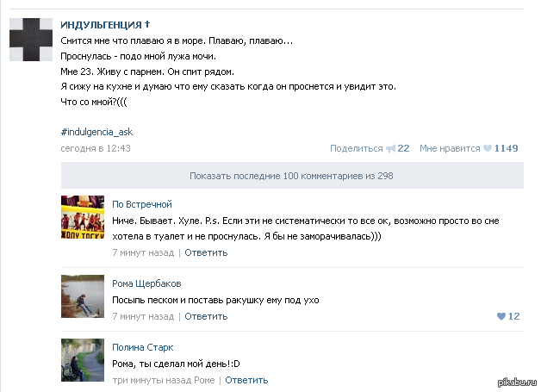
Task: Click the share count 22
Action: point(403,148)
